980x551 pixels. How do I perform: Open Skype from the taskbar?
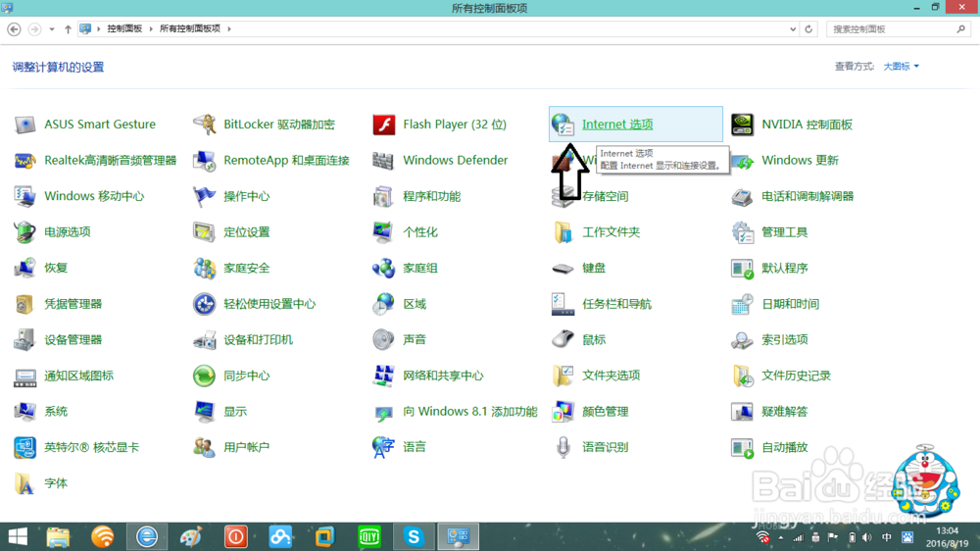click(414, 536)
